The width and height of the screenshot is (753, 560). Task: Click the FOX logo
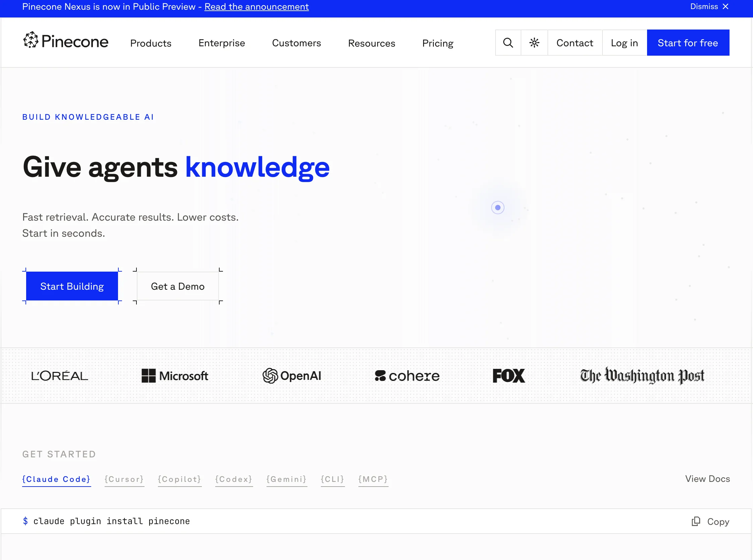coord(509,376)
